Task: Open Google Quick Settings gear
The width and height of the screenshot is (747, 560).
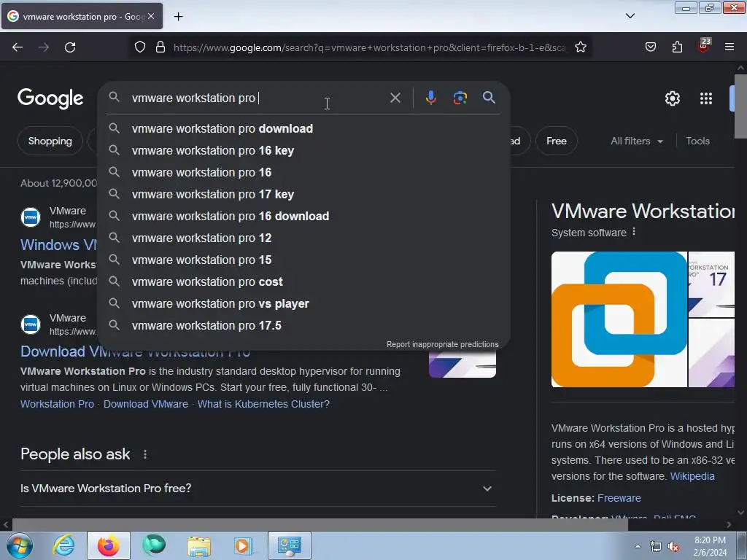Action: [x=672, y=98]
